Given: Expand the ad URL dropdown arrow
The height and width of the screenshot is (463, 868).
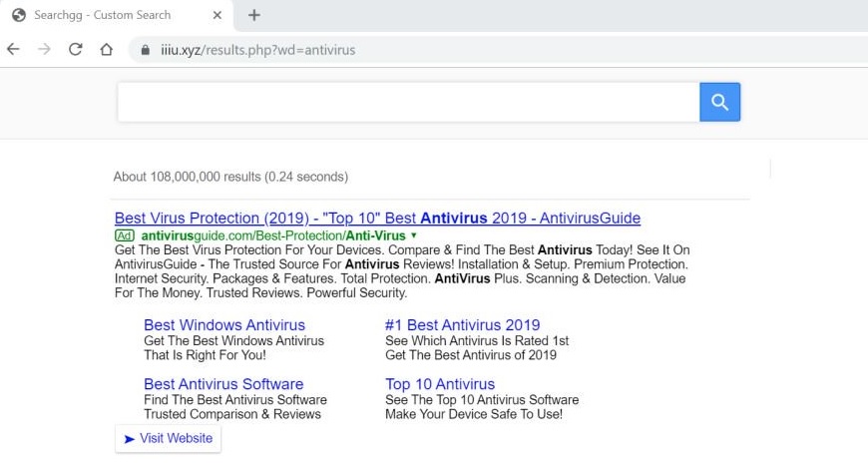Looking at the screenshot, I should (x=413, y=235).
